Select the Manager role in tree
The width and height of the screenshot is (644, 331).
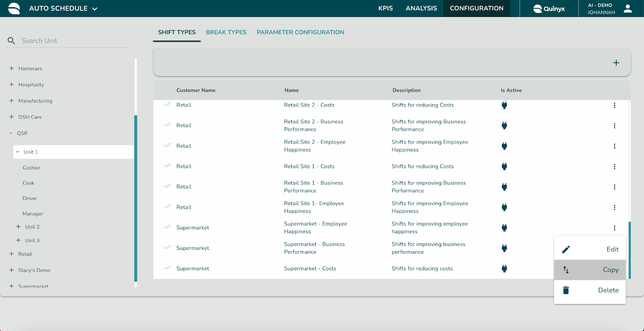coord(33,214)
